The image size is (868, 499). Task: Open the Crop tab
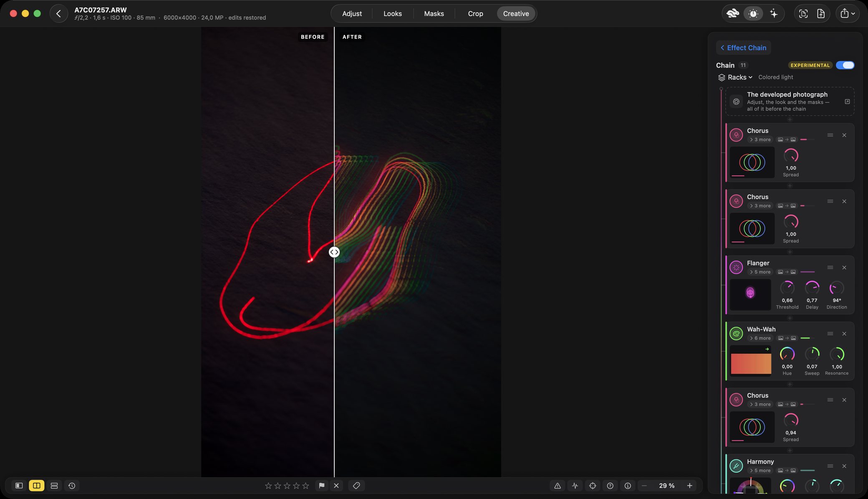[x=475, y=14]
